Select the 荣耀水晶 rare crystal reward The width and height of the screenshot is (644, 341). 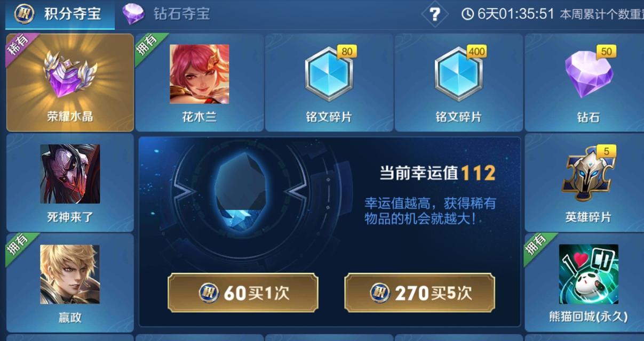pos(70,83)
